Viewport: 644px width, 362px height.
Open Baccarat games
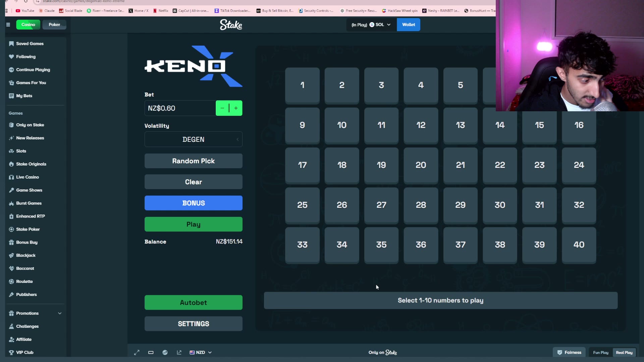25,269
